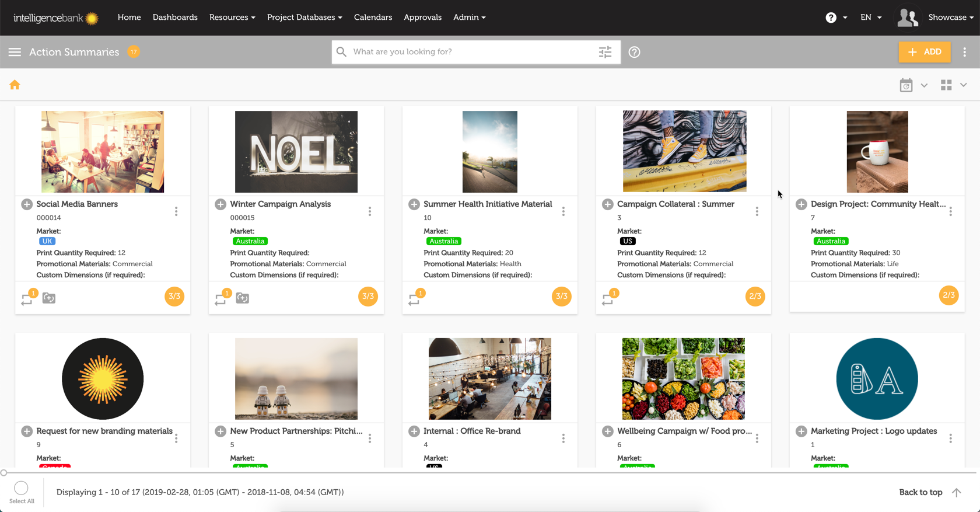Image resolution: width=980 pixels, height=512 pixels.
Task: Open the search filter sliders icon
Action: point(605,52)
